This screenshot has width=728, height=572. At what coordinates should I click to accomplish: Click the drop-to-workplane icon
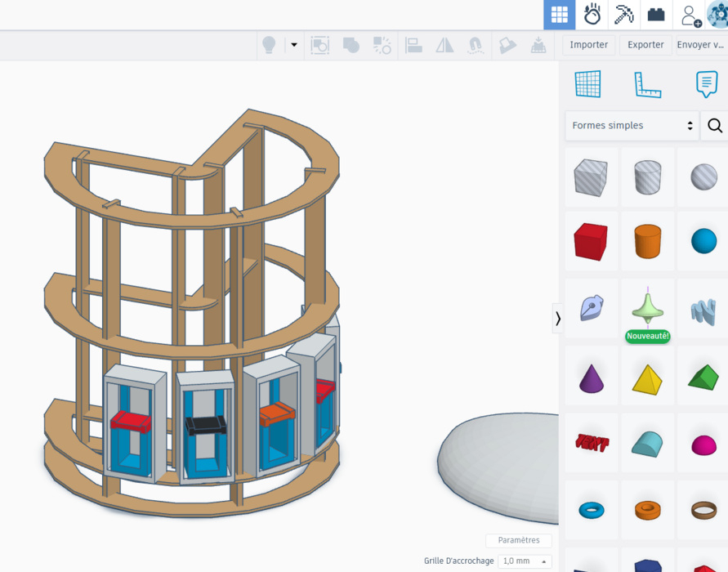tap(538, 45)
